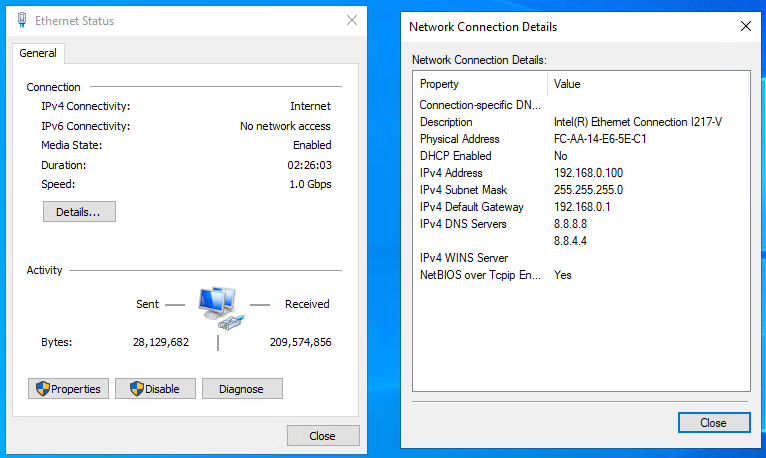Select the IPv4 Default Gateway value 192.168.0.1
766x458 pixels.
point(582,207)
